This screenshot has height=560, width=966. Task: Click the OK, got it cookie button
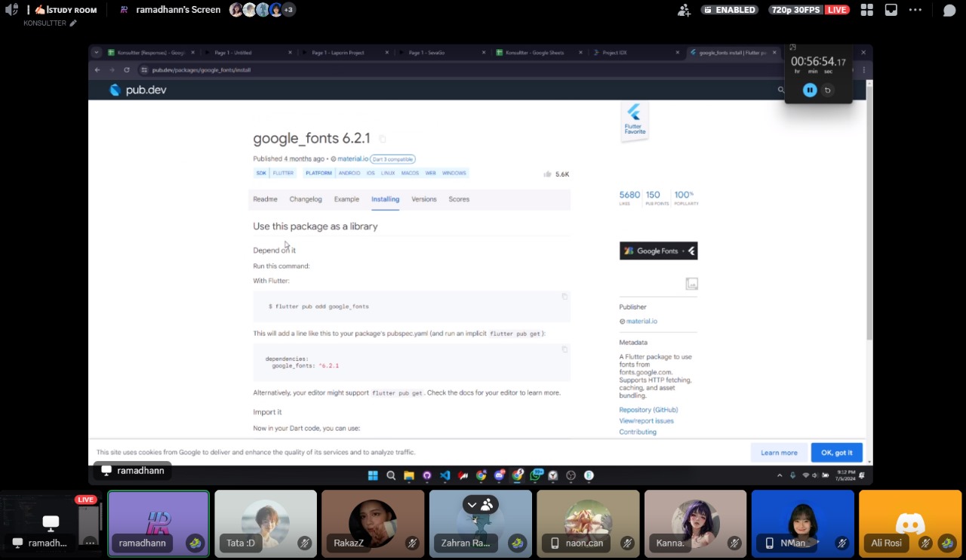(837, 453)
